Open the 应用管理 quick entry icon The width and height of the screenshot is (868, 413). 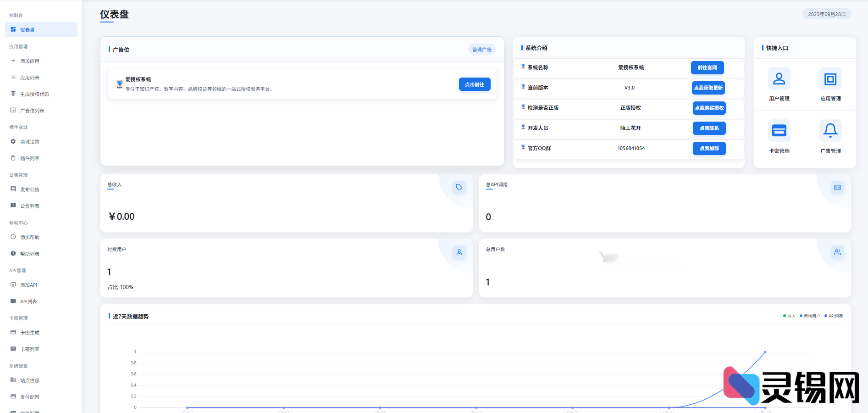click(x=830, y=79)
